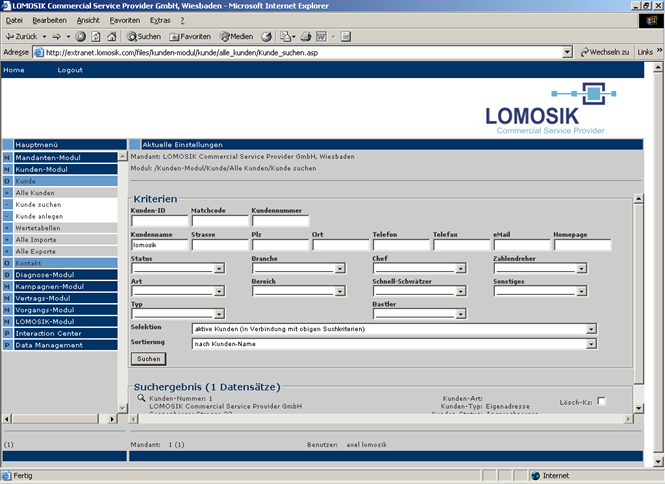The height and width of the screenshot is (484, 665).
Task: Click the M icon next to Mandanten-Modul
Action: [7, 157]
